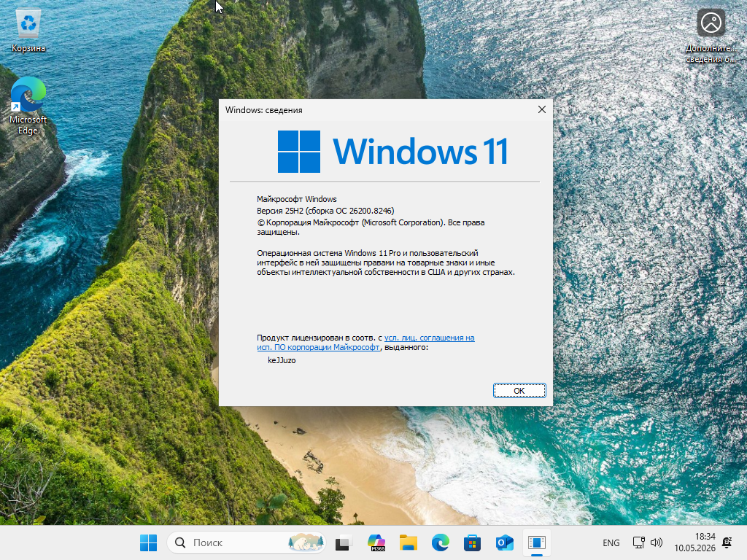
Task: Open Microsoft Store from the taskbar
Action: point(472,542)
